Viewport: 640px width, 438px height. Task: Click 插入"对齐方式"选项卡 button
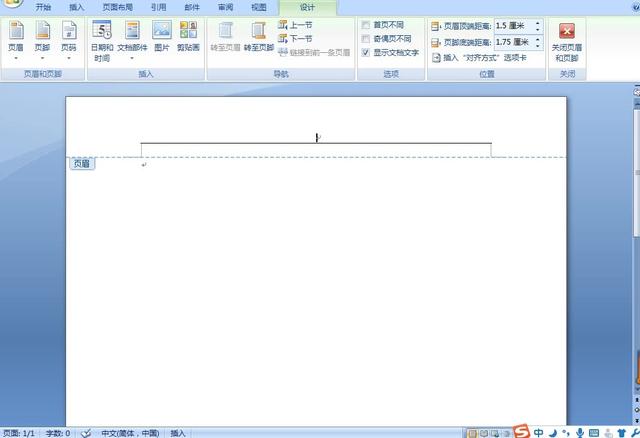(487, 58)
